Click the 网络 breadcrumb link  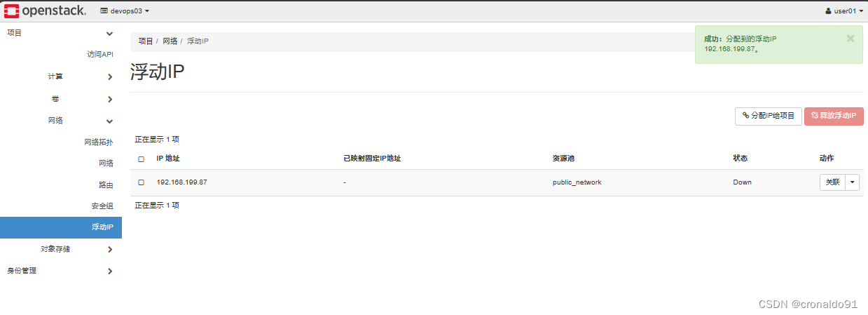pos(170,41)
